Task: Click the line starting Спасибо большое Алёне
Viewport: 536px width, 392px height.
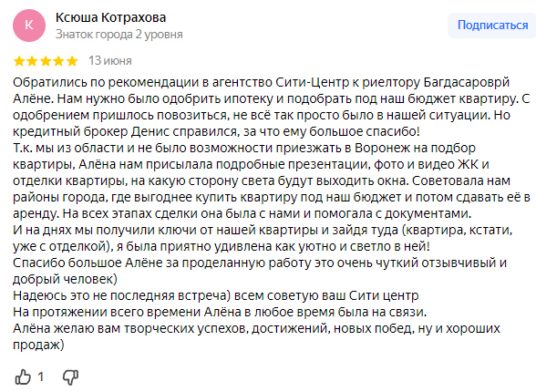Action: [x=260, y=263]
